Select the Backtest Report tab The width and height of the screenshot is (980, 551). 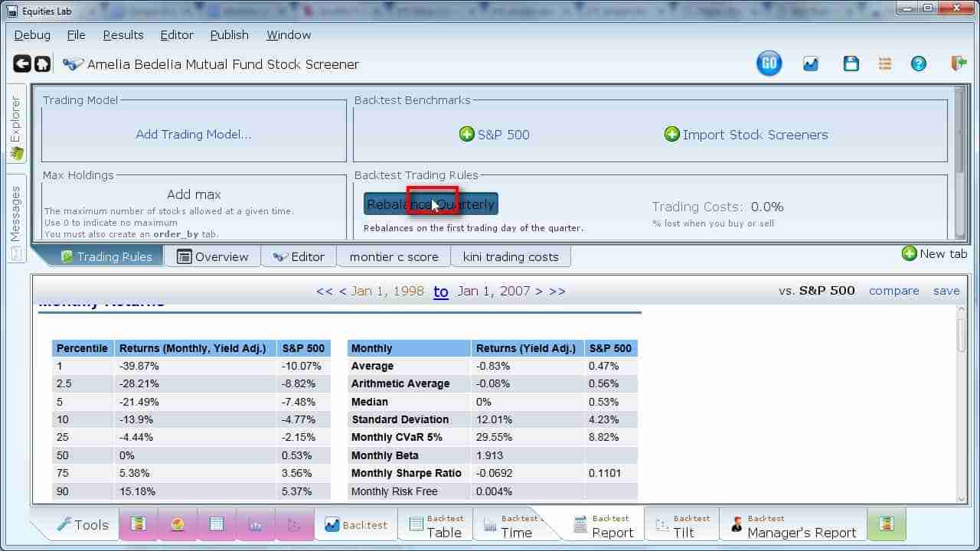(603, 525)
